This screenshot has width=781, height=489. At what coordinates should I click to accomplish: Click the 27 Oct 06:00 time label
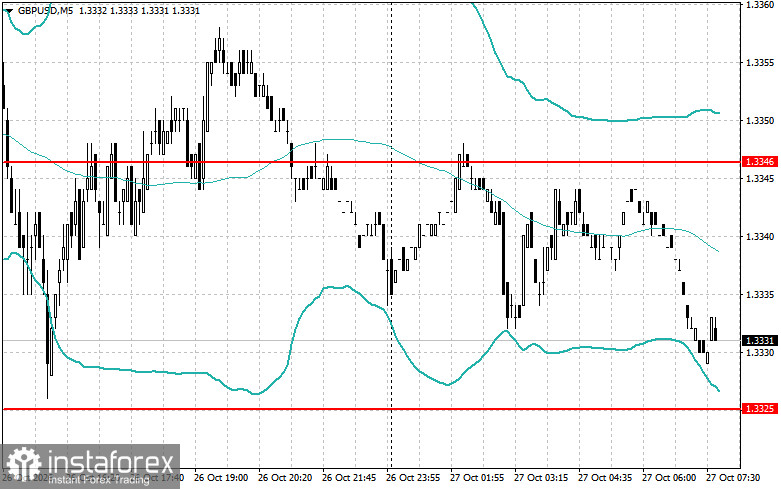pyautogui.click(x=669, y=478)
